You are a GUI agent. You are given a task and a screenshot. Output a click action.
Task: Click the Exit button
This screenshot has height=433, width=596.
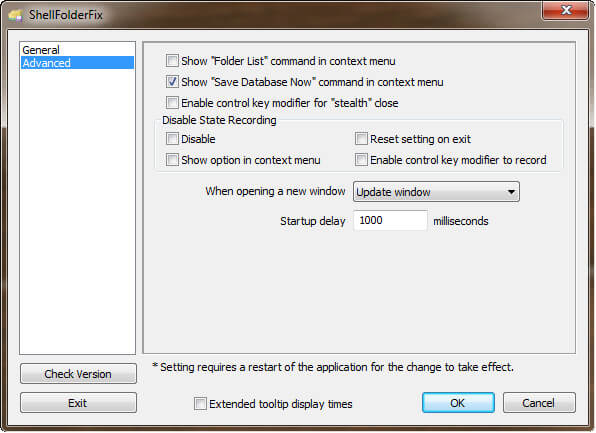tap(78, 403)
